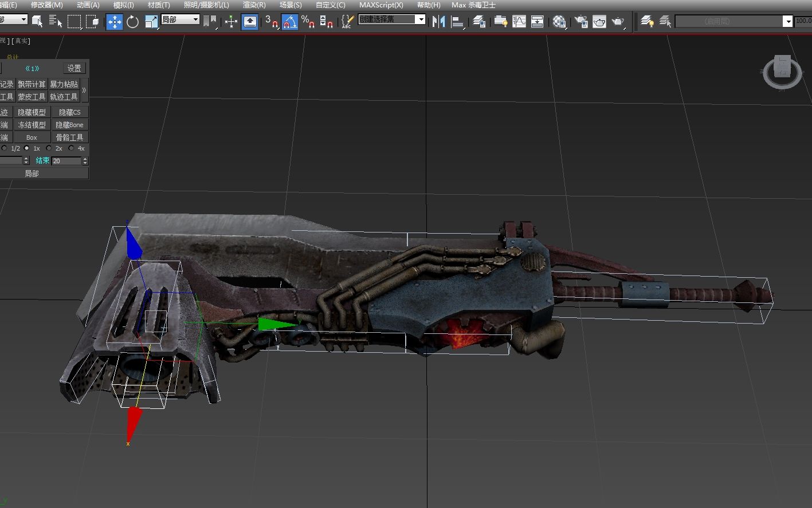812x508 pixels.
Task: Click the 暴力粘贴 button
Action: coord(64,84)
